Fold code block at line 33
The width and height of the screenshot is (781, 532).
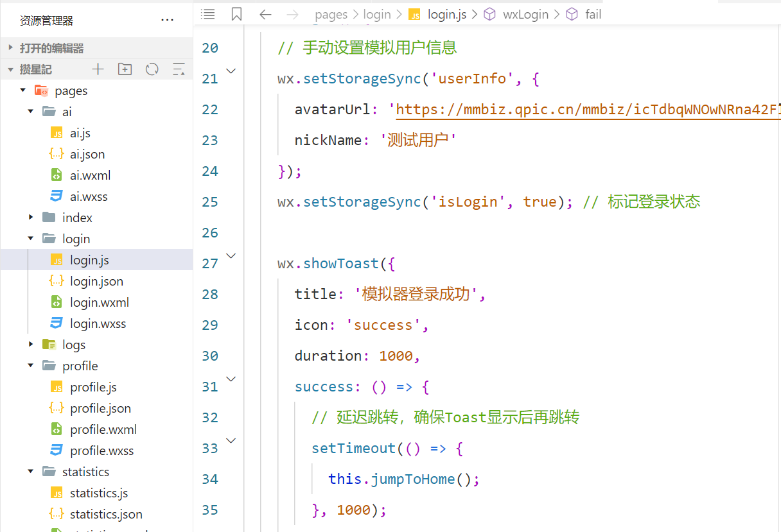(231, 441)
